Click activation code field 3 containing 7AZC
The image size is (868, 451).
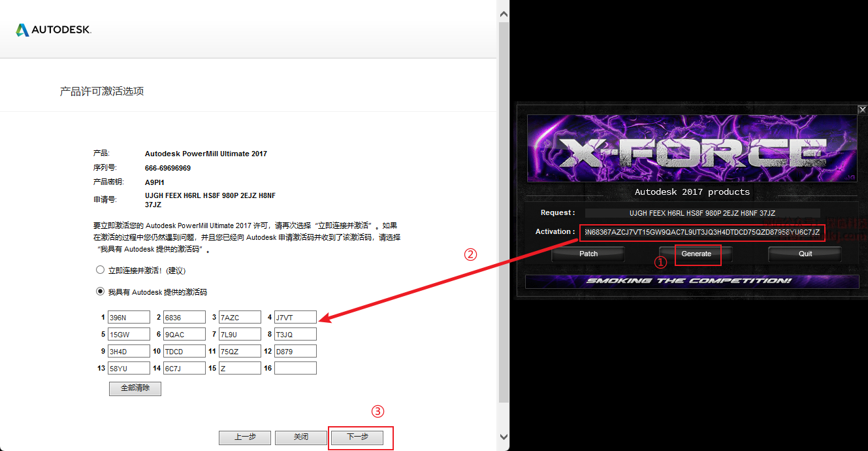[x=240, y=317]
